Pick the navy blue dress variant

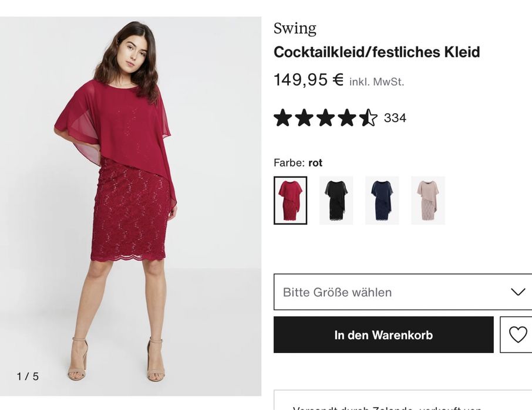pos(382,200)
